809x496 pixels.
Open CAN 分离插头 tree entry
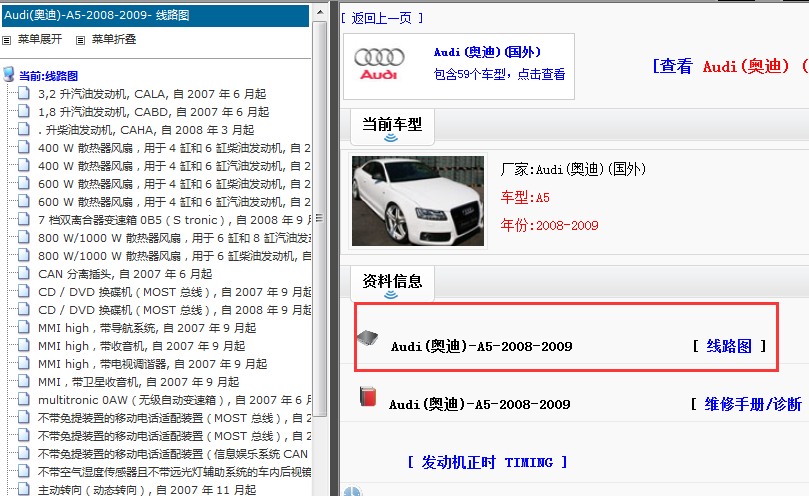click(x=125, y=274)
